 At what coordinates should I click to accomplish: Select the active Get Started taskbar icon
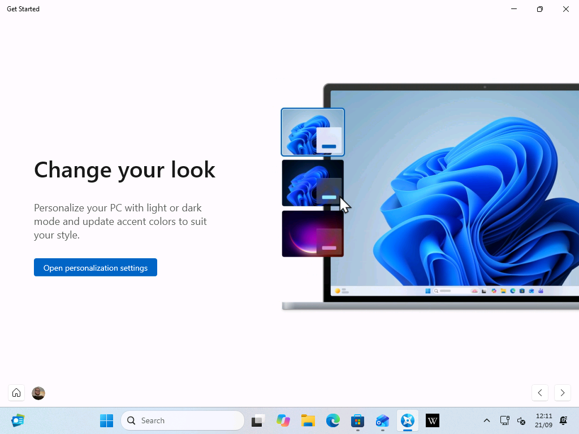pyautogui.click(x=407, y=420)
